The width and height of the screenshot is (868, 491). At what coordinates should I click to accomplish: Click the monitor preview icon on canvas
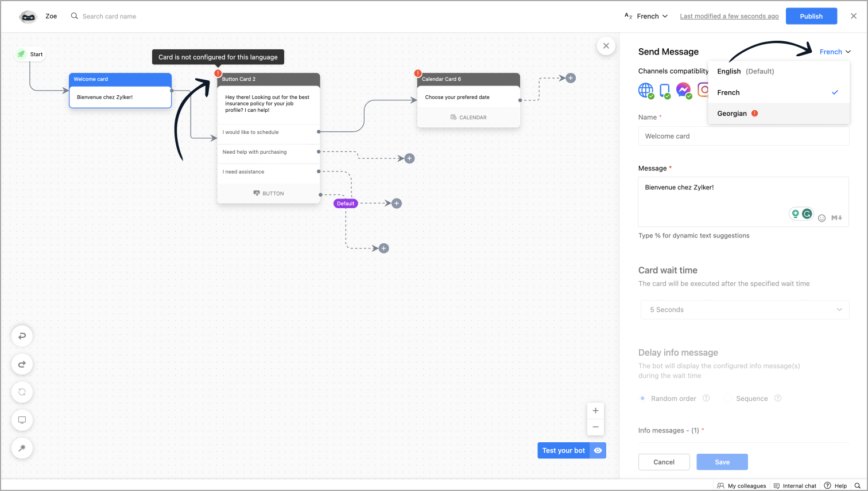22,420
